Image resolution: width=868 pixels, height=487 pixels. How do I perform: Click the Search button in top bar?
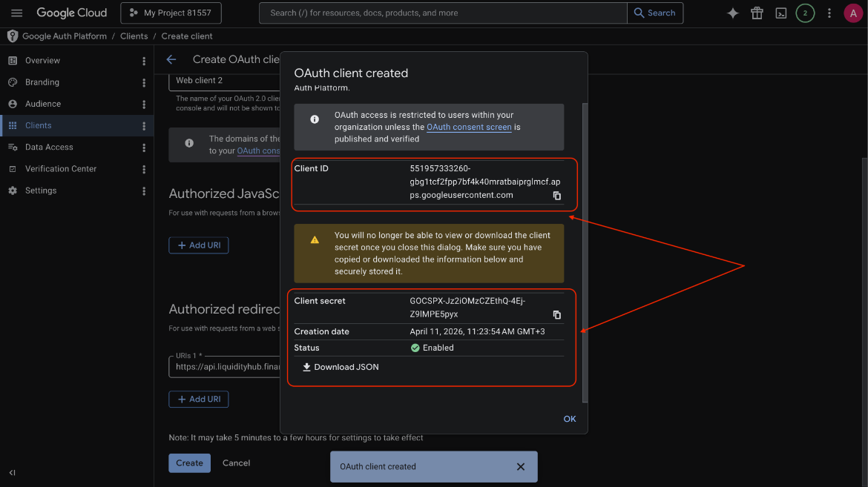click(655, 13)
